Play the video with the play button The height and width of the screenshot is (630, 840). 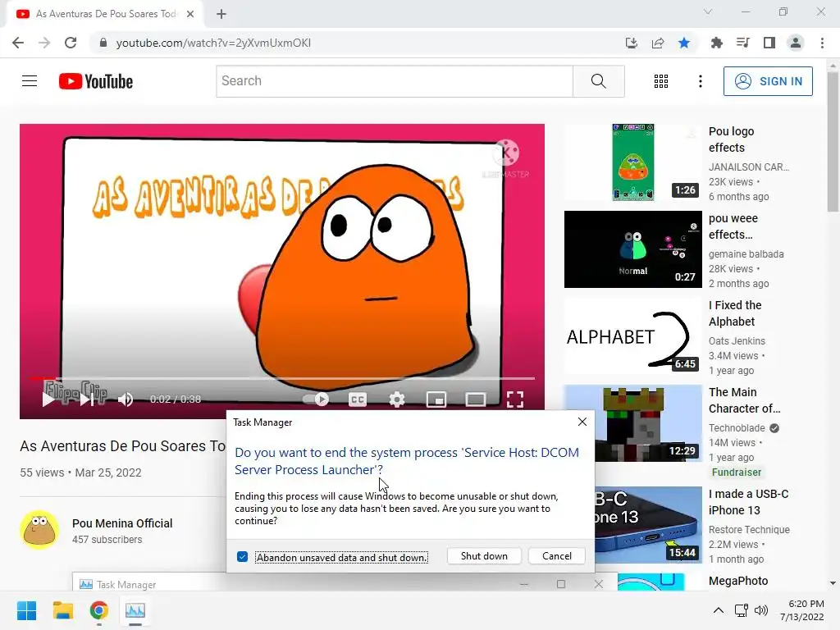[x=48, y=399]
